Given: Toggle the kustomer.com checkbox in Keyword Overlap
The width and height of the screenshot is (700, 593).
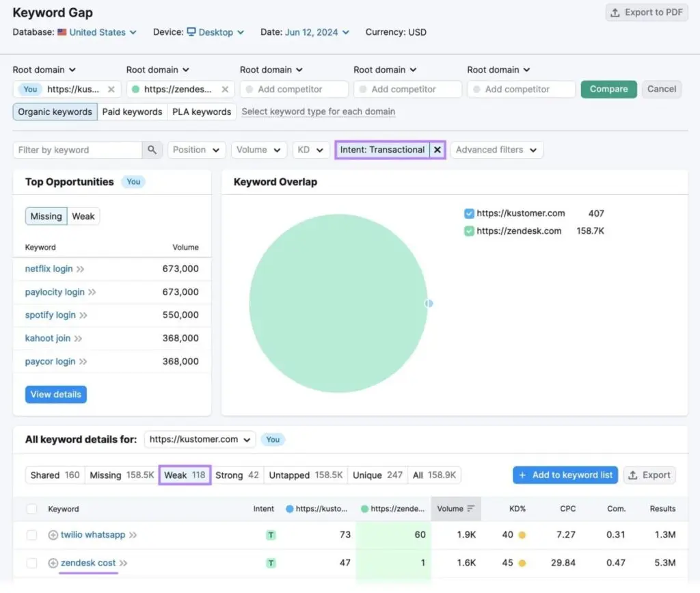Looking at the screenshot, I should coord(469,213).
